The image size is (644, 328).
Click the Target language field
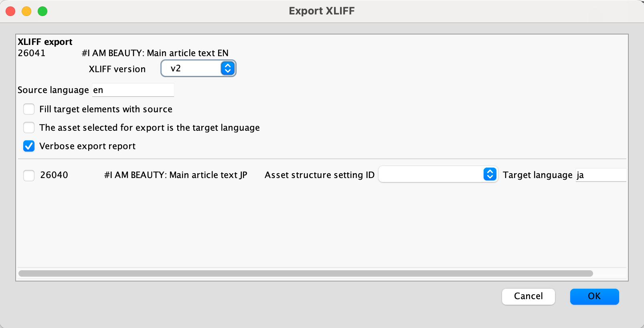(x=600, y=175)
